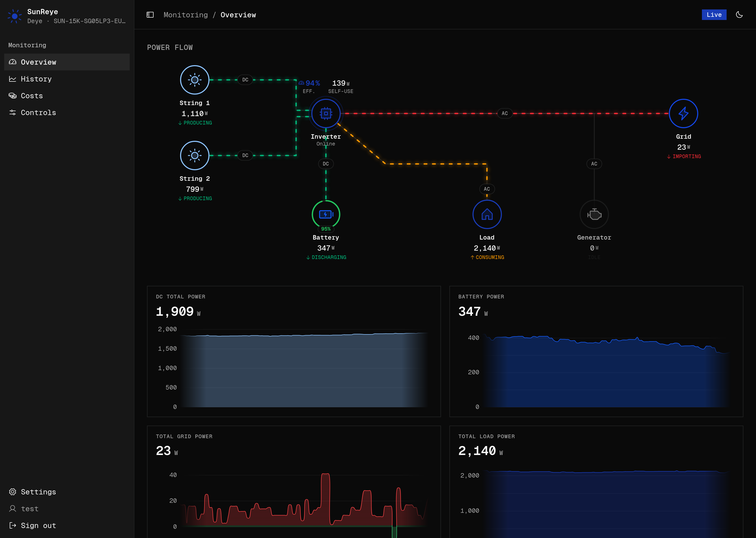Click the DC label on String 2 line
Viewport: 756px width, 538px height.
245,155
